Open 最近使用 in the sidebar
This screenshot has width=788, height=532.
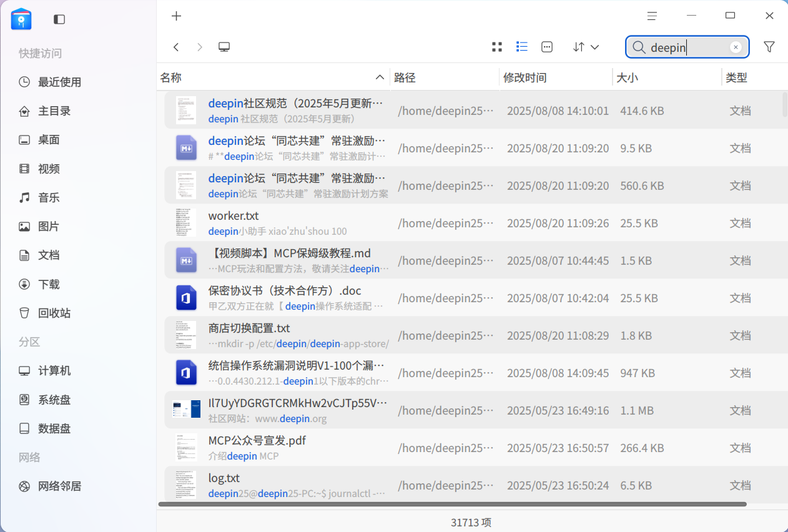point(59,82)
